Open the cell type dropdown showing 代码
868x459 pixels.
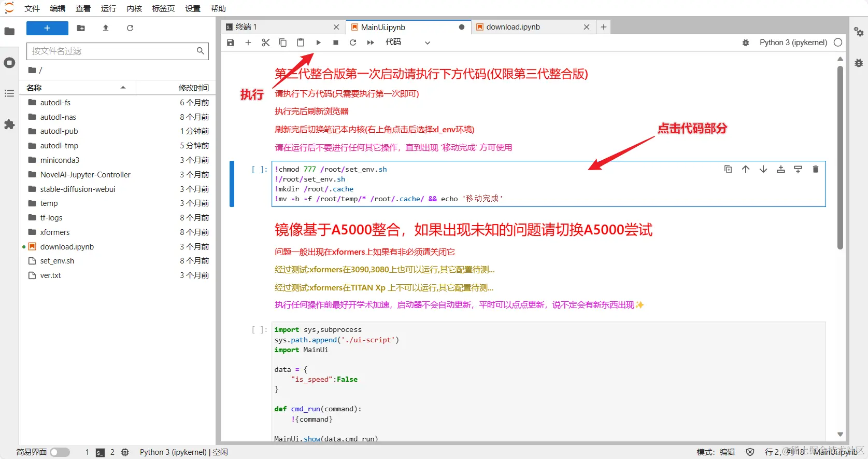pos(408,43)
